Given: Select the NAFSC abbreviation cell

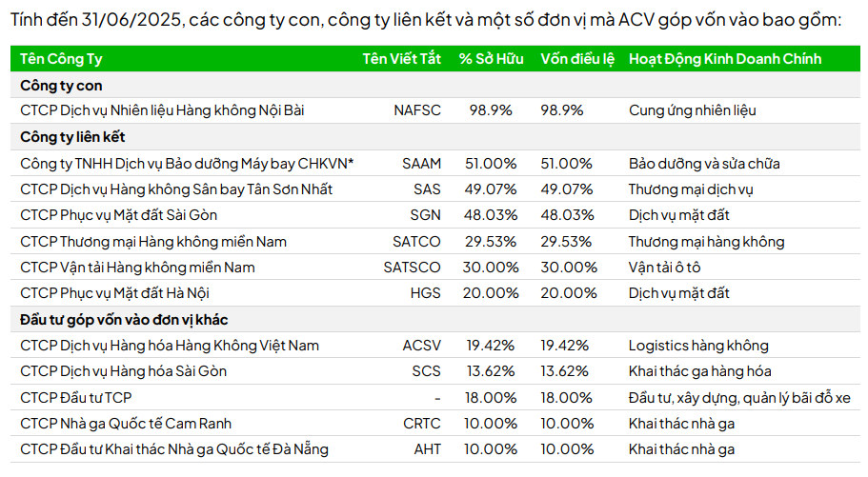Looking at the screenshot, I should (417, 110).
